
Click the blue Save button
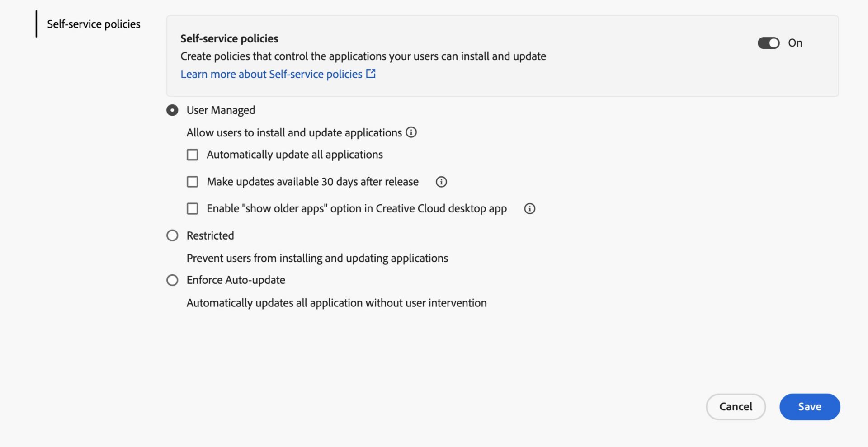(809, 407)
